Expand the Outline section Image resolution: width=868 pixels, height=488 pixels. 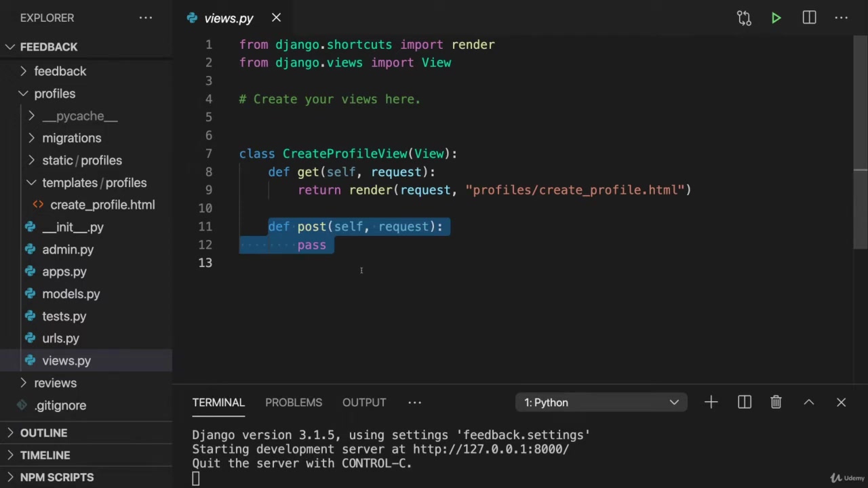pyautogui.click(x=43, y=433)
